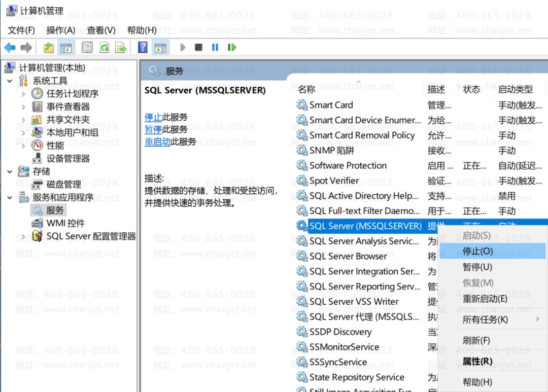Click the 重启动 this service link
This screenshot has height=392, width=548.
(x=158, y=141)
